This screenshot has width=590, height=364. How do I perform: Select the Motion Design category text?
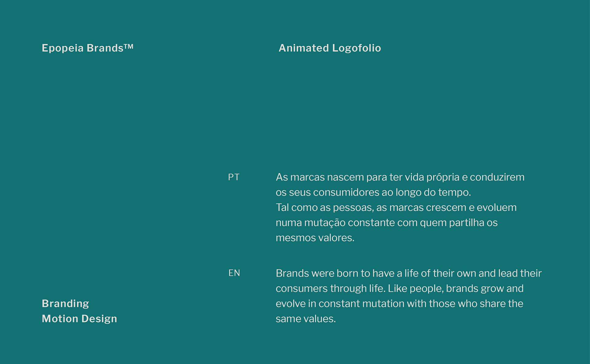coord(79,319)
